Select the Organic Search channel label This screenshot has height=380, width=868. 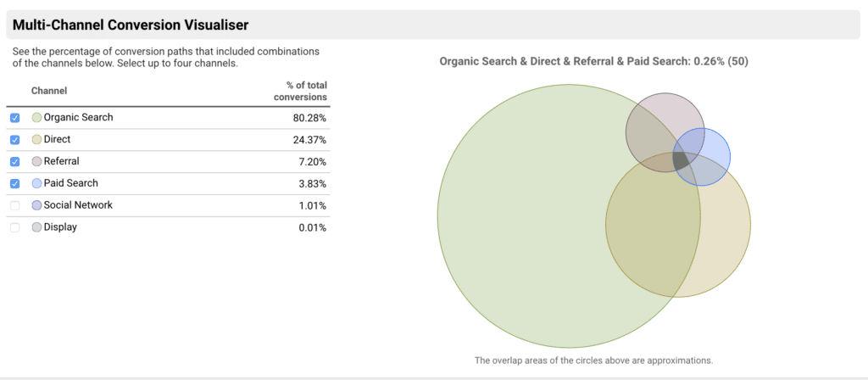click(x=78, y=118)
